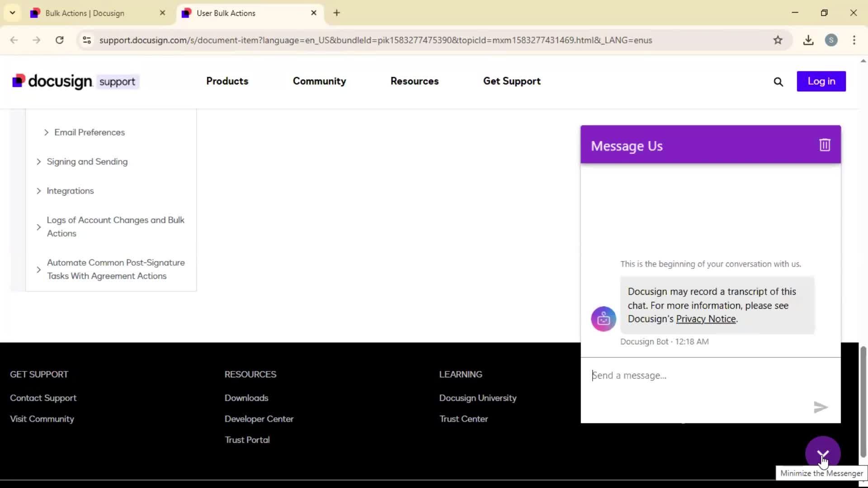This screenshot has width=868, height=488.
Task: Open Automate Common Post-Signature Tasks topic
Action: click(x=116, y=269)
